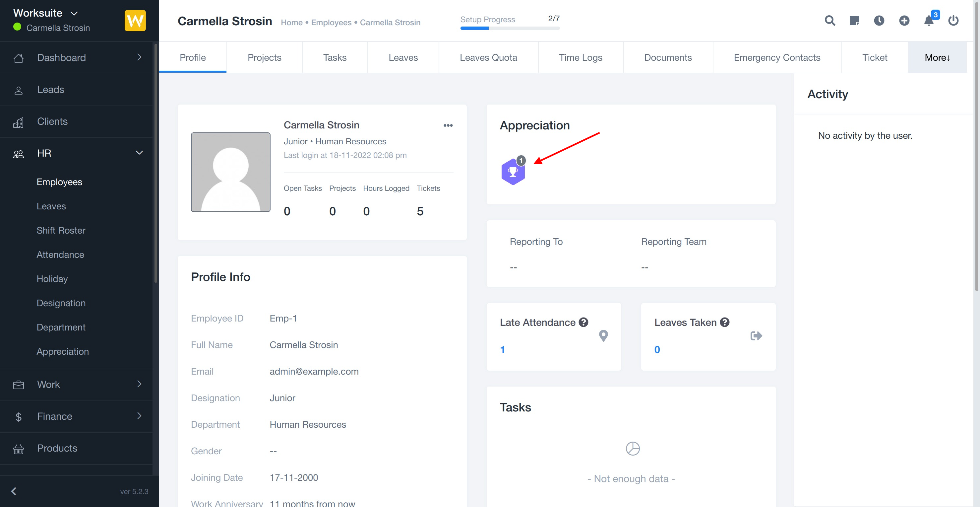Click Leaves Taken help question icon
This screenshot has width=980, height=507.
coord(725,323)
